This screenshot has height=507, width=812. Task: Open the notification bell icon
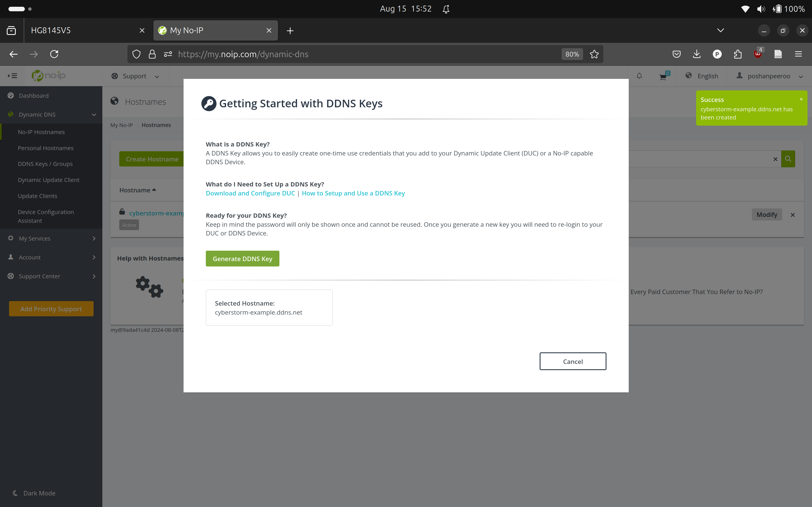[639, 76]
